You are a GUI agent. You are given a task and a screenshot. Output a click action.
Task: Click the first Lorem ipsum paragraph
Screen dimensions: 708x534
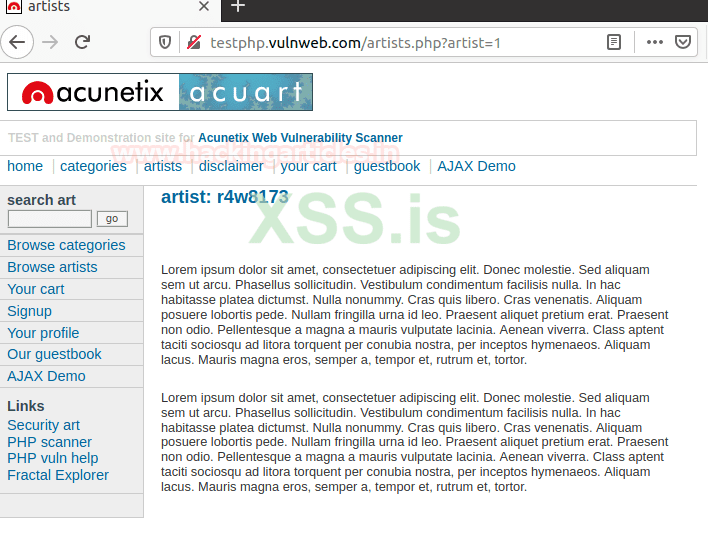coord(415,315)
